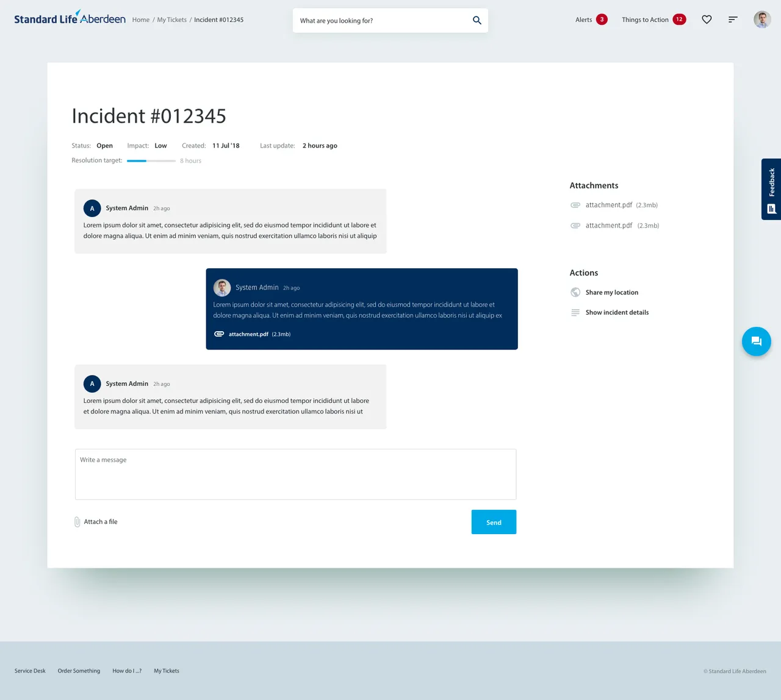Click inside the Write a message field
The image size is (781, 700).
click(295, 474)
